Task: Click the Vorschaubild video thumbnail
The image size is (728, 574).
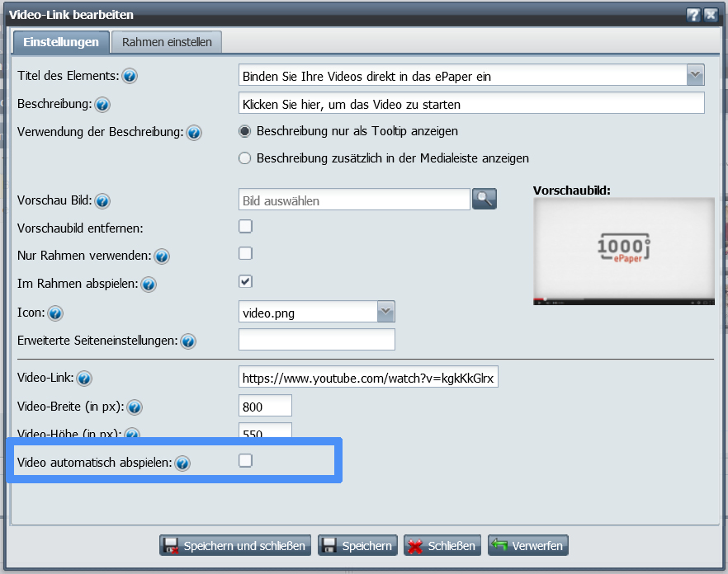Action: (623, 252)
